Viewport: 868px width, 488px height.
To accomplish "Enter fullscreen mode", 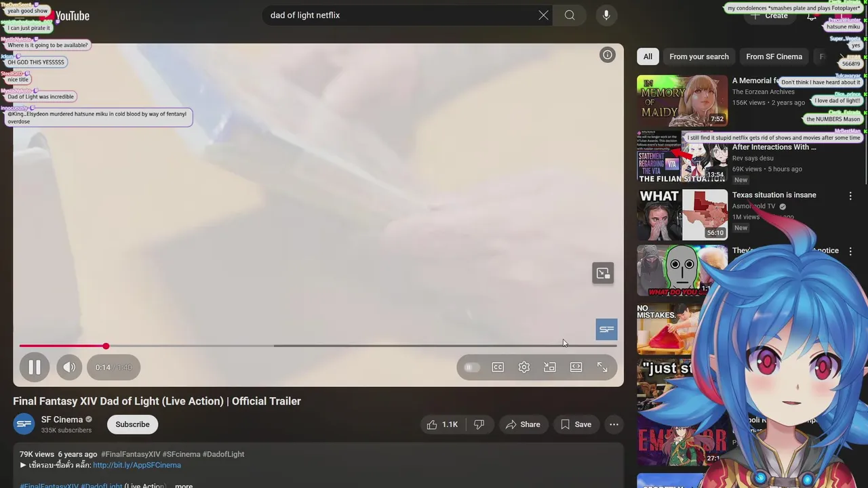I will pos(602,367).
